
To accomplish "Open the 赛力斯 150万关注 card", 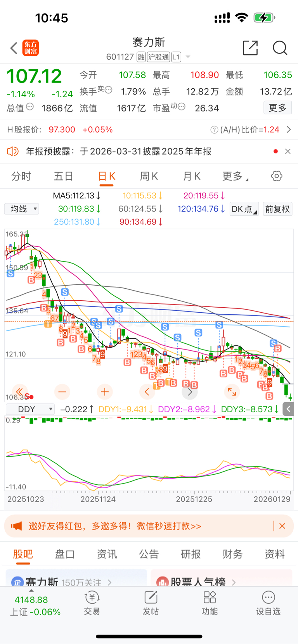I will click(x=76, y=578).
